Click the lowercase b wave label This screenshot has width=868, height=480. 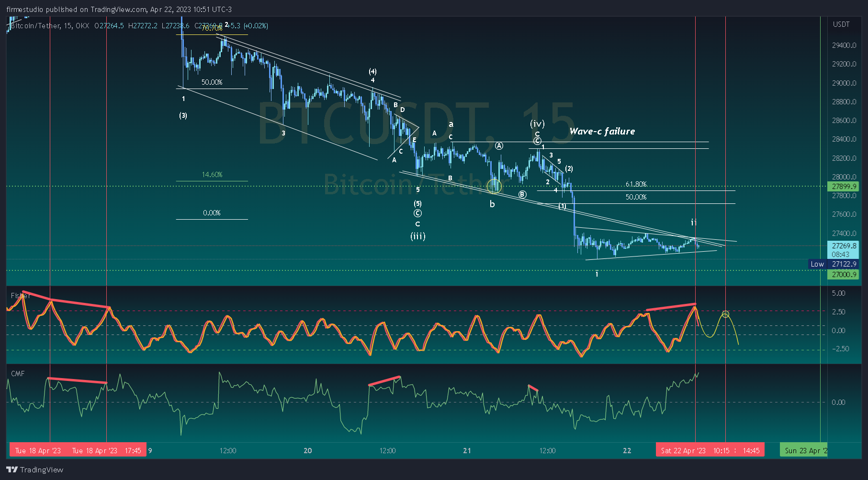click(492, 204)
